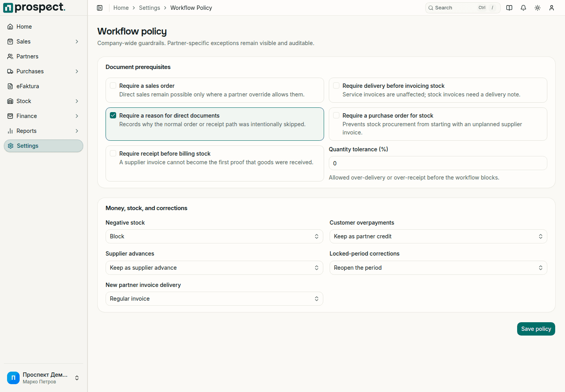Click the Reports bar chart icon
The width and height of the screenshot is (565, 392).
click(10, 131)
